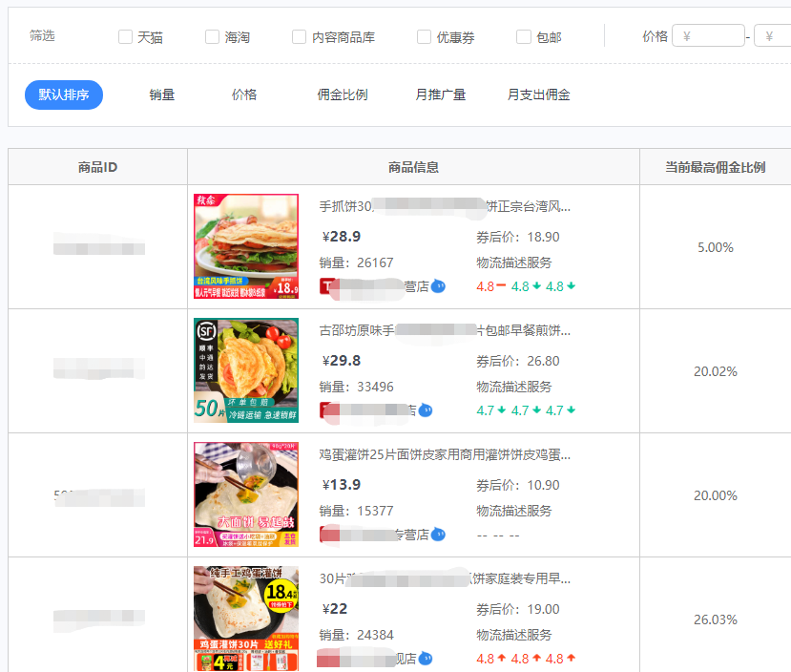This screenshot has width=791, height=672.
Task: Open the 手抓饼 product thumbnail priced 18.9
Action: click(x=246, y=246)
